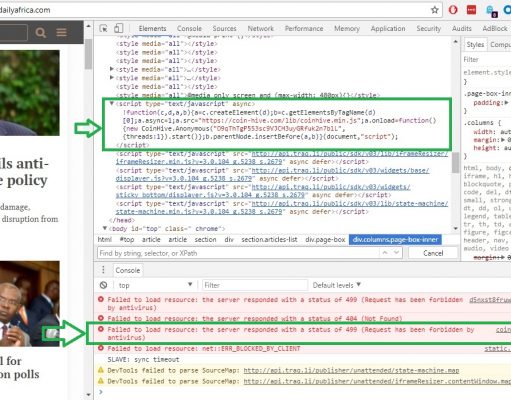The height and width of the screenshot is (400, 511).
Task: Open the Performance tab
Action: [304, 29]
